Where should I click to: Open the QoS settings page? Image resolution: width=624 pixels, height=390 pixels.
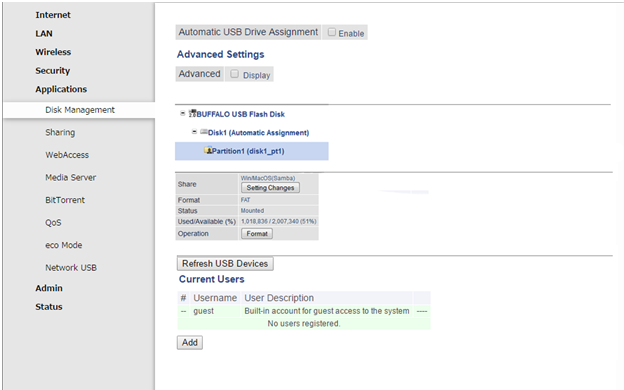(53, 223)
